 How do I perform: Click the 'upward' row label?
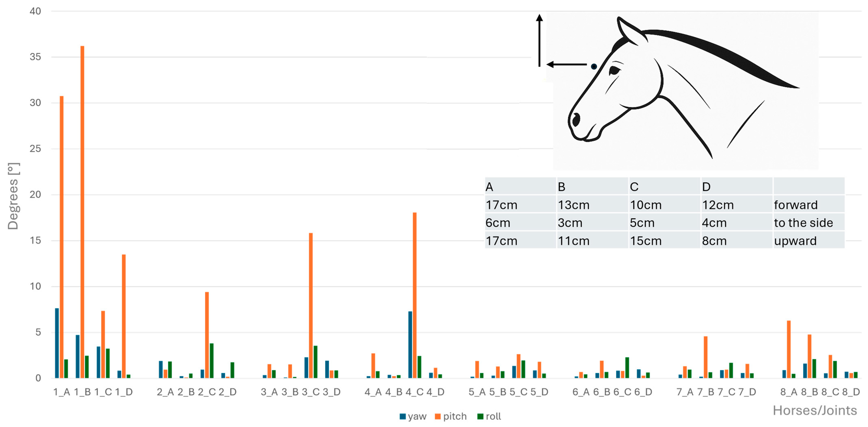[795, 241]
